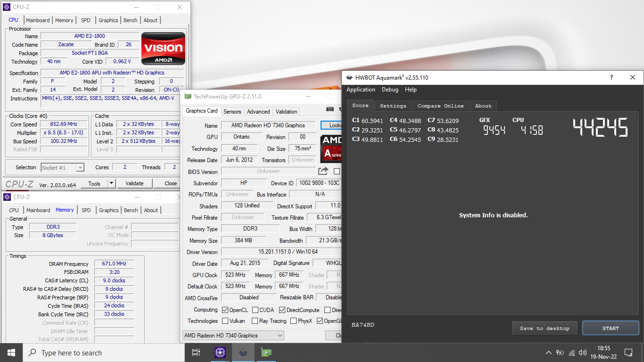Click the GPU-Z title bar app icon
644x362 pixels.
pyautogui.click(x=188, y=97)
